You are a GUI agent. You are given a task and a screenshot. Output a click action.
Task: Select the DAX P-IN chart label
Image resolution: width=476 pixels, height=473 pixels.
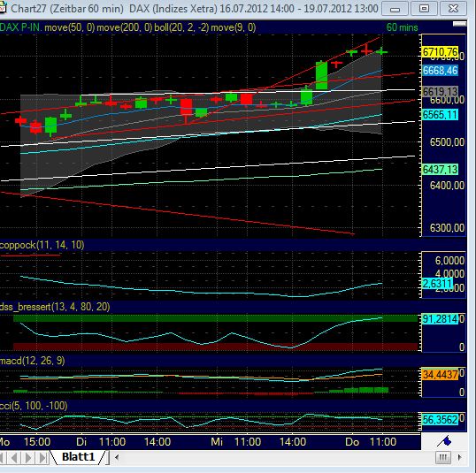[20, 27]
